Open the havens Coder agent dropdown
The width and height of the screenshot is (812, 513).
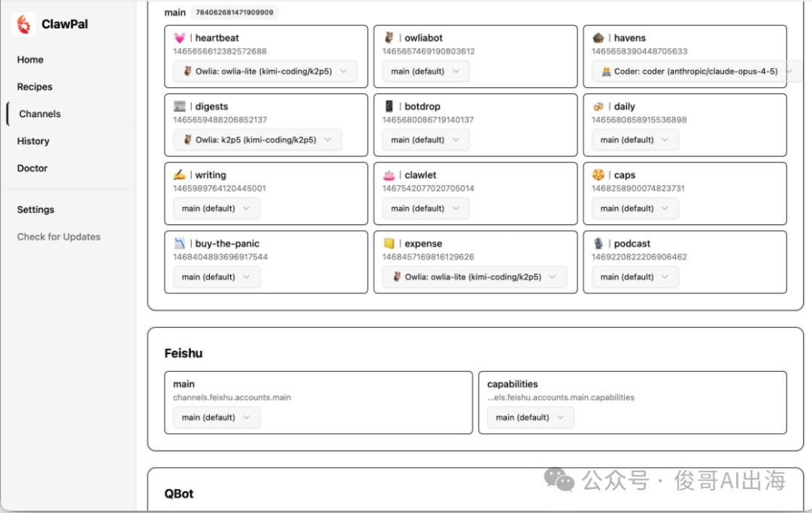point(687,71)
